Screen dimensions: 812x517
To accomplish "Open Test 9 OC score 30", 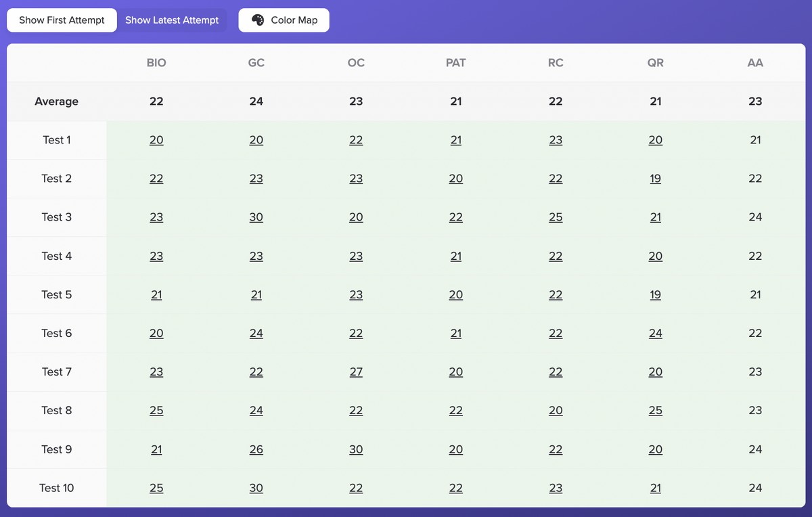I will [x=356, y=449].
